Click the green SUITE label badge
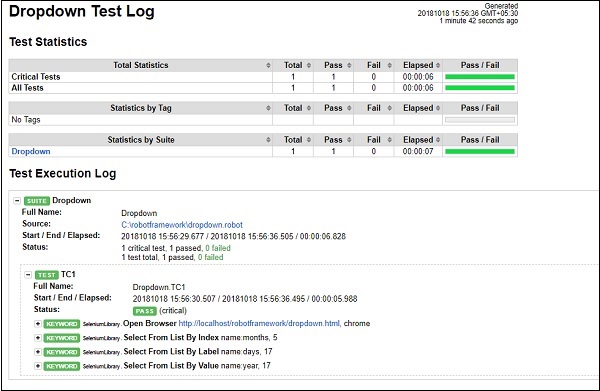This screenshot has width=600, height=391. (x=37, y=201)
